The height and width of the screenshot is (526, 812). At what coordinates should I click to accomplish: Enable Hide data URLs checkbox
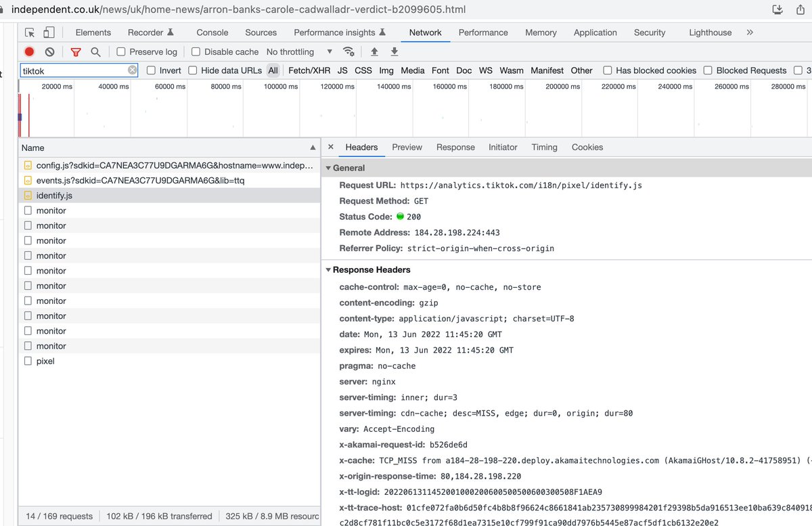pyautogui.click(x=193, y=70)
